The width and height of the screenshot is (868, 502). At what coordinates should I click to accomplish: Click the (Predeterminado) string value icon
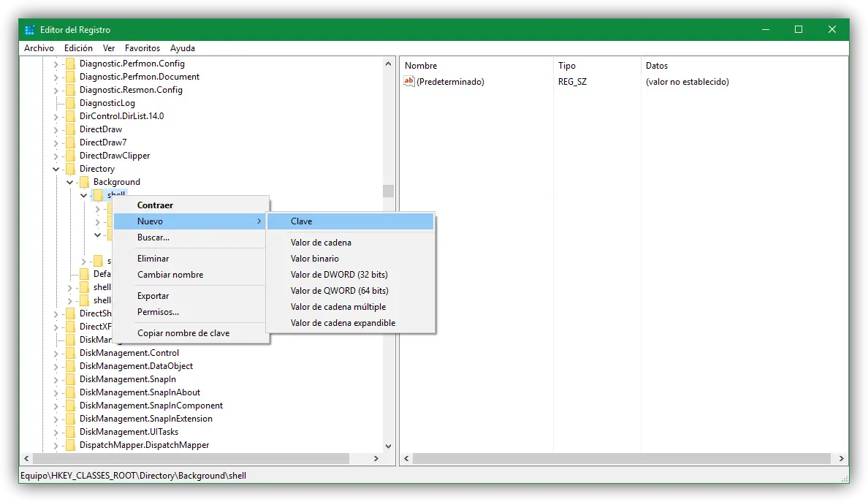point(409,81)
